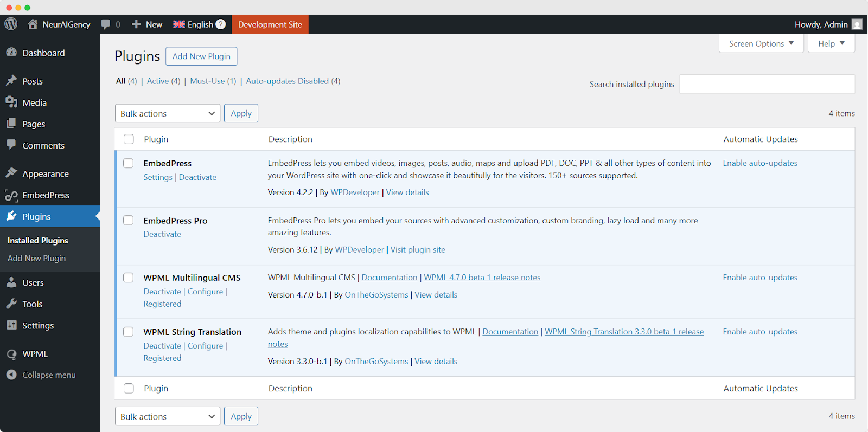
Task: Click the WordPress logo icon in admin bar
Action: (x=11, y=24)
